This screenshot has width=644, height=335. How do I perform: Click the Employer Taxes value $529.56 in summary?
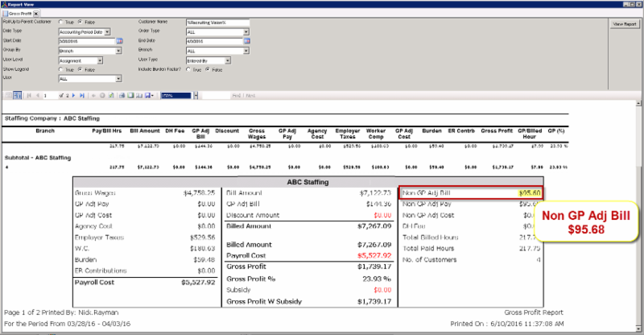pos(203,238)
